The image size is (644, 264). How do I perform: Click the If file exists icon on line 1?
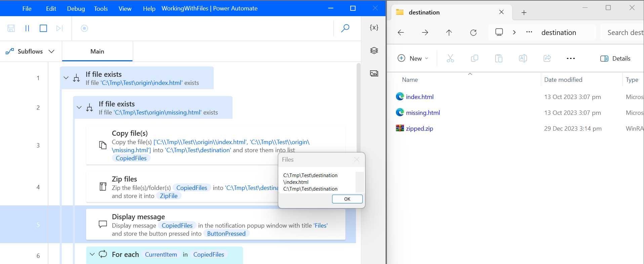click(x=76, y=78)
